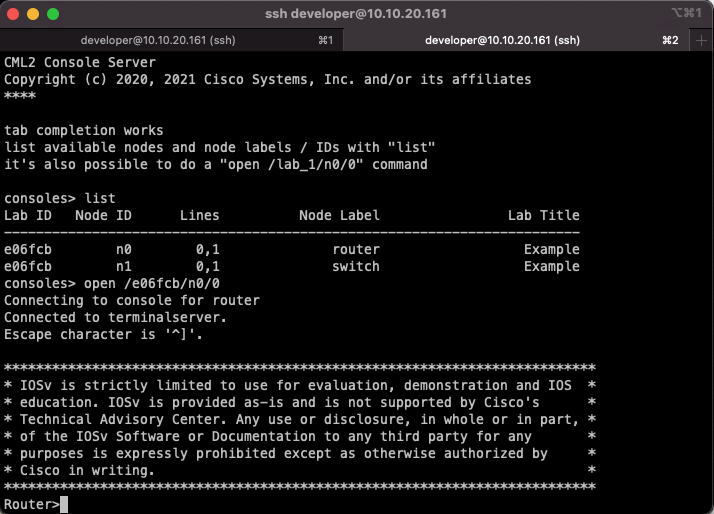Click the 'Lab ID' column header
This screenshot has width=714, height=514.
tap(28, 215)
